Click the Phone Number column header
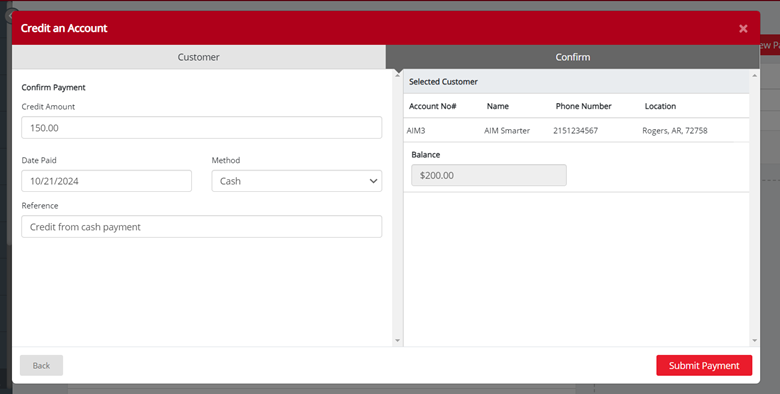 (x=584, y=106)
